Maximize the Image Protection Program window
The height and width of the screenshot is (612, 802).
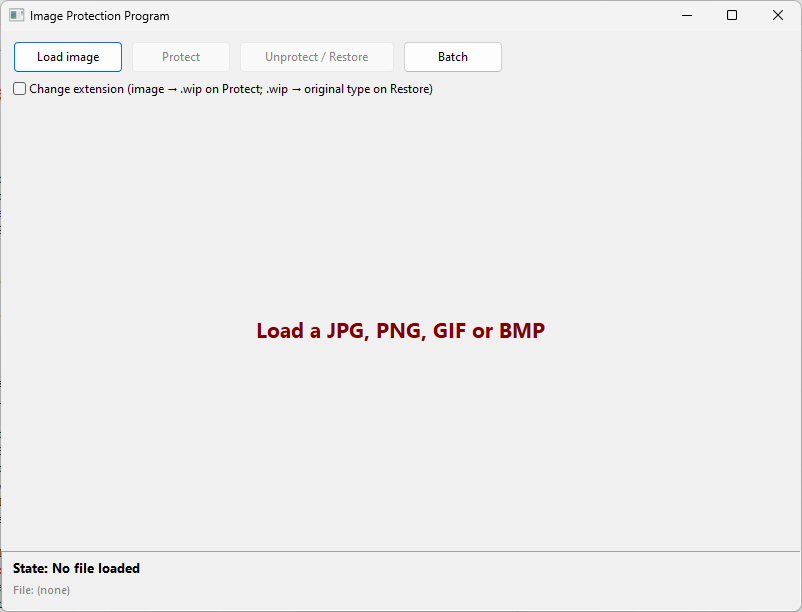[x=732, y=15]
